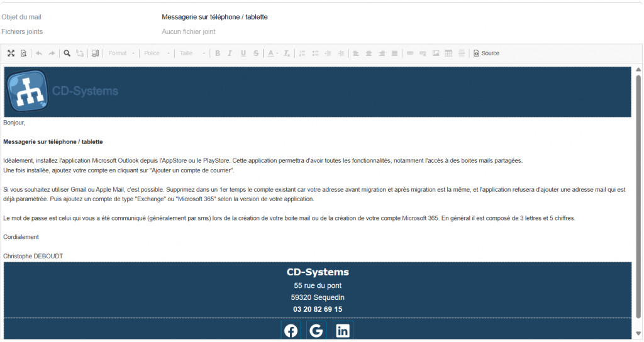Viewport: 644px width, 342px height.
Task: Open the Find magnifier tool
Action: coord(67,53)
